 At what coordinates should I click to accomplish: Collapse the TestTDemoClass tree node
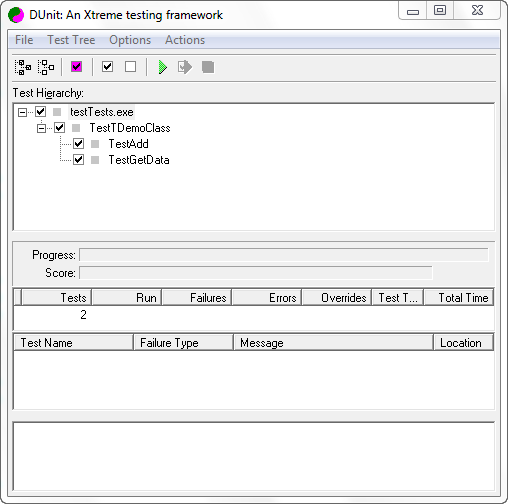click(41, 128)
